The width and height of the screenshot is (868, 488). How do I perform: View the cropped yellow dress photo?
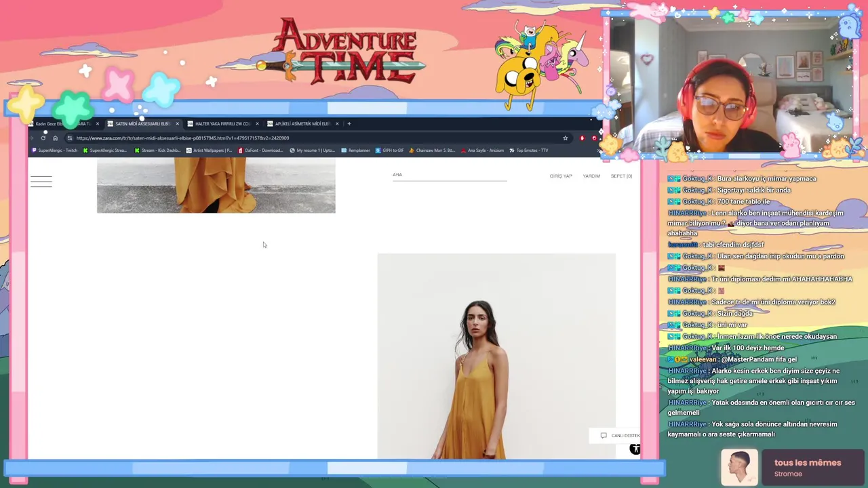coord(216,186)
